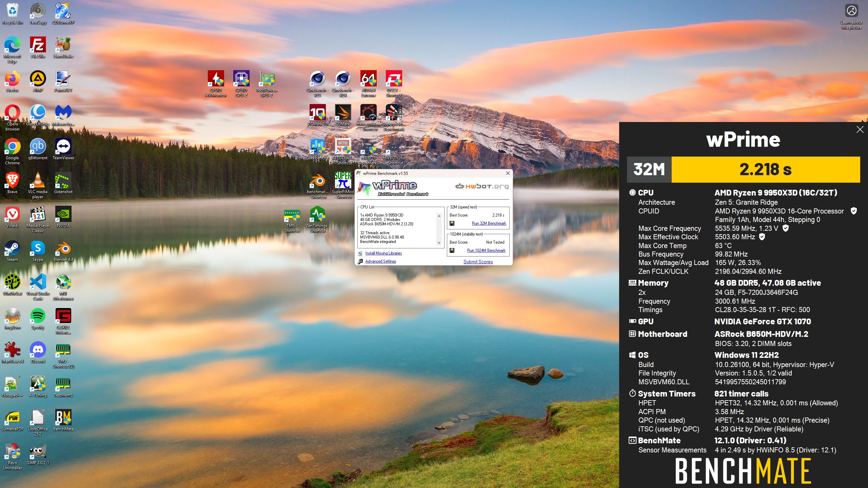Open Revo Uninstaller desktop icon
The height and width of the screenshot is (488, 868).
click(x=13, y=456)
